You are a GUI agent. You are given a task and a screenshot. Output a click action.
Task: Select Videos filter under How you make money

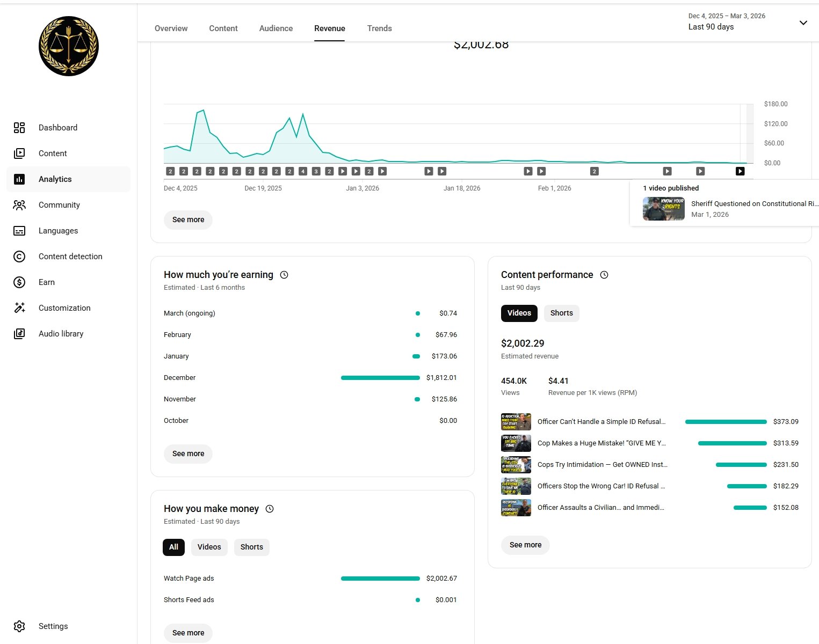click(x=209, y=547)
